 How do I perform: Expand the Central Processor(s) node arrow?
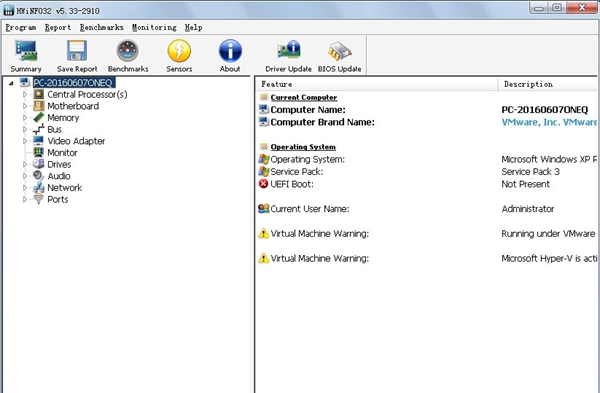click(25, 94)
